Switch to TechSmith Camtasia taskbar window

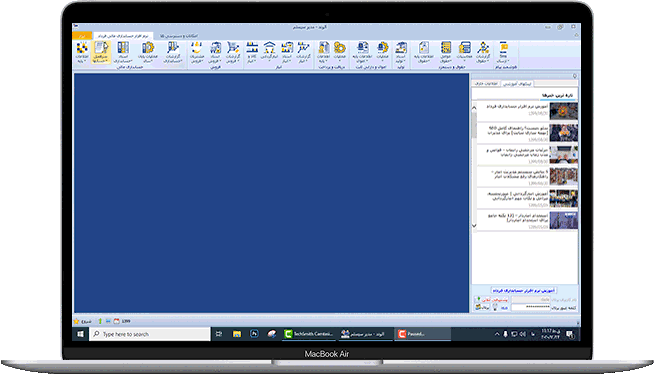point(309,334)
